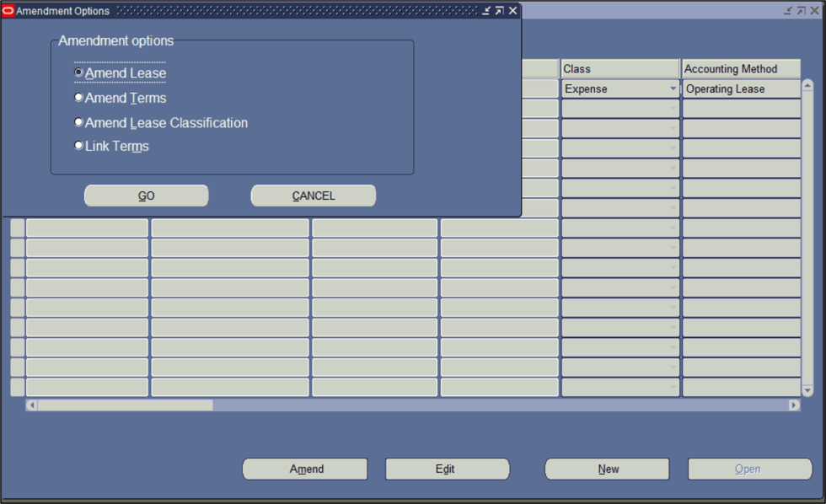
Task: Open the Accounting Method field showing Operating Lease
Action: pos(740,88)
